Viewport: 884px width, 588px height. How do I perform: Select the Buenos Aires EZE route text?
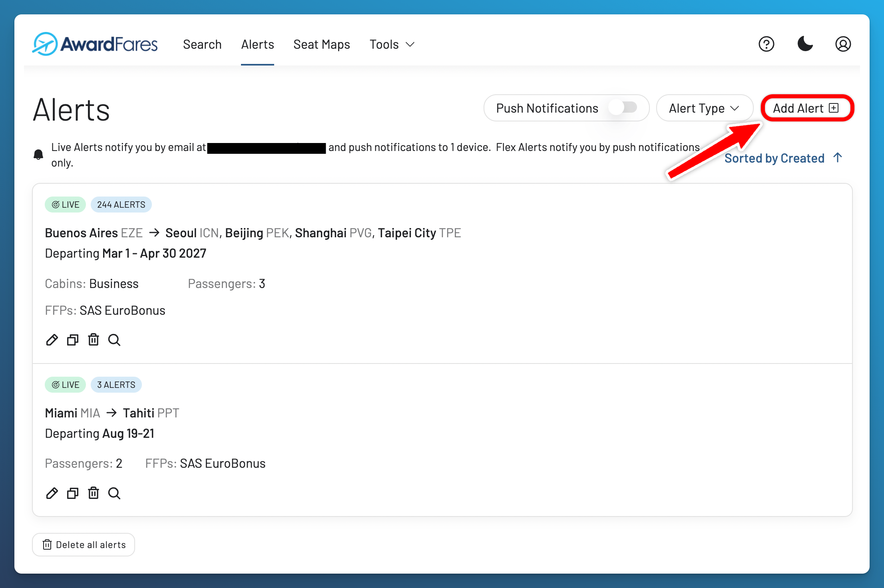tap(94, 233)
